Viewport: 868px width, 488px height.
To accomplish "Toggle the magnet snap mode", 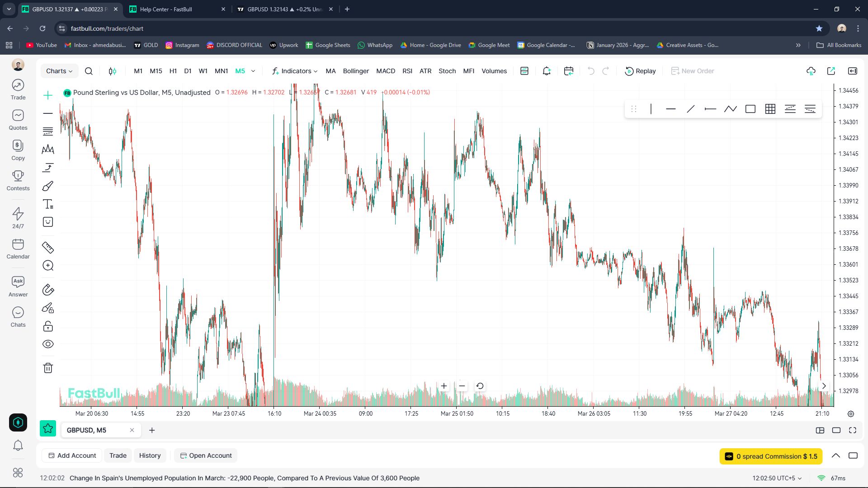I will (x=48, y=290).
